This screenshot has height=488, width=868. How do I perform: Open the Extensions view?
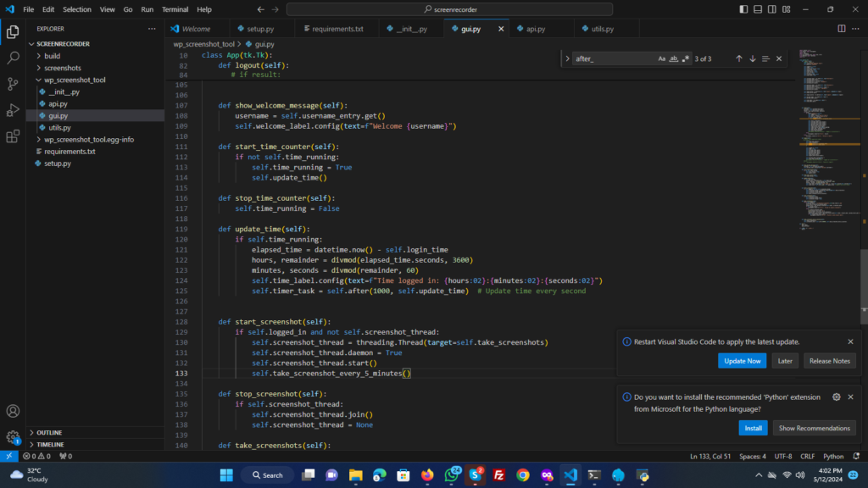click(x=13, y=136)
